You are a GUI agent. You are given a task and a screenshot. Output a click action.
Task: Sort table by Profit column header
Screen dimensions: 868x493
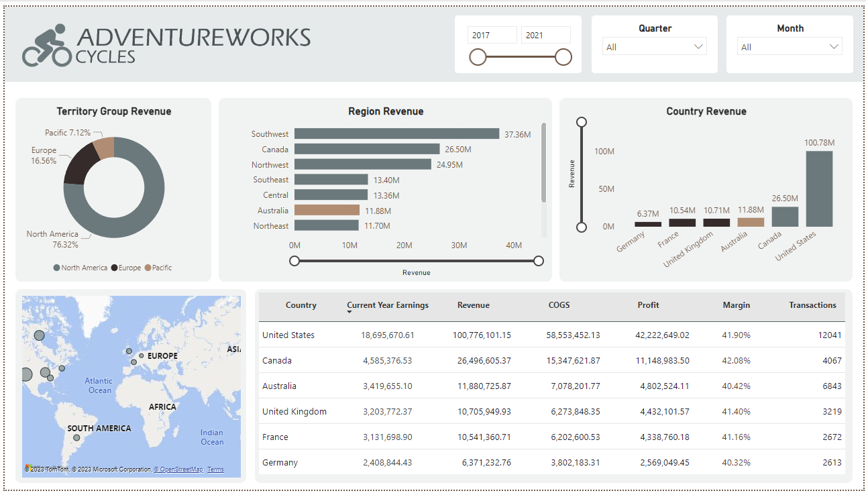[x=648, y=305]
